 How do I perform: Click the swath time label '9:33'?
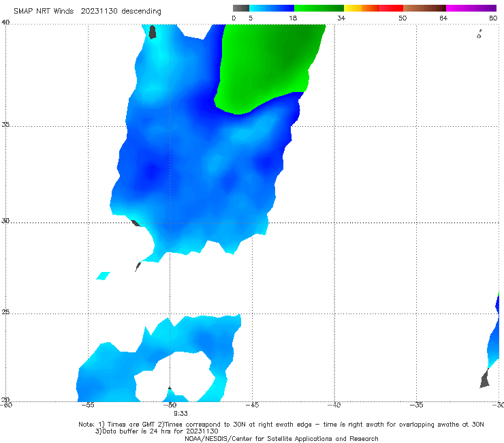coord(180,414)
